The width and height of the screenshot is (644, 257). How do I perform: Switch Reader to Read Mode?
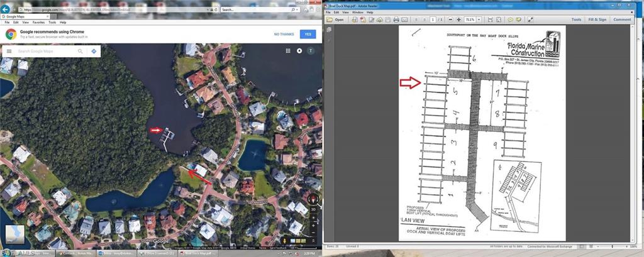click(530, 19)
